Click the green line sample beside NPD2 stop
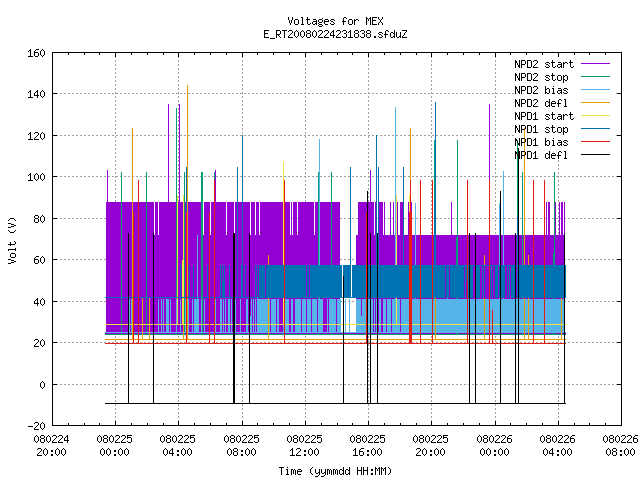 coord(596,77)
